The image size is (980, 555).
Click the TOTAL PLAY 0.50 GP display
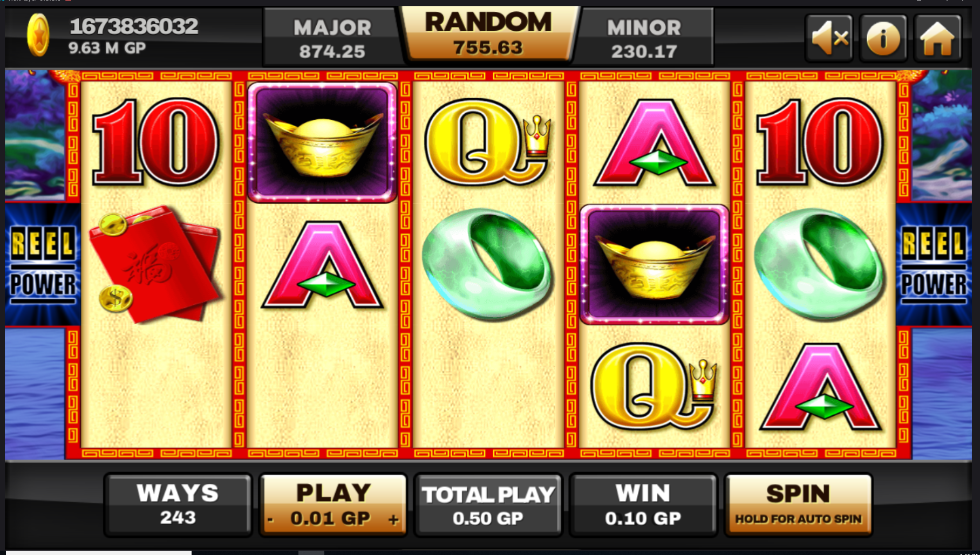(488, 505)
